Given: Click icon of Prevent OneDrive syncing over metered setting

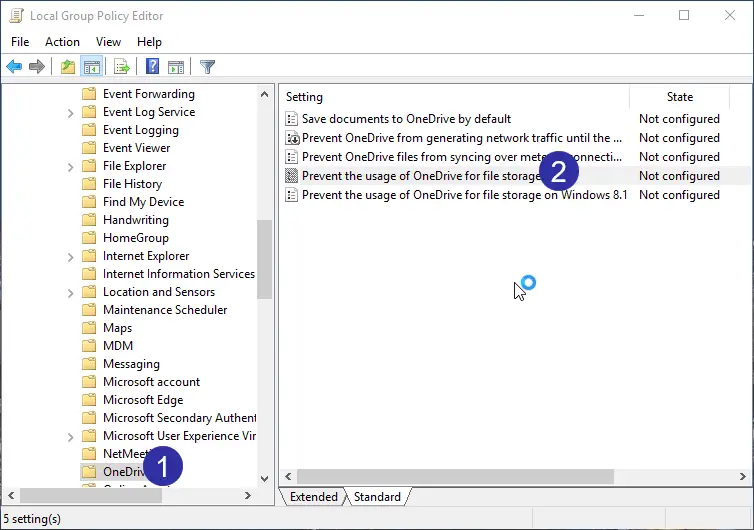Looking at the screenshot, I should (291, 157).
